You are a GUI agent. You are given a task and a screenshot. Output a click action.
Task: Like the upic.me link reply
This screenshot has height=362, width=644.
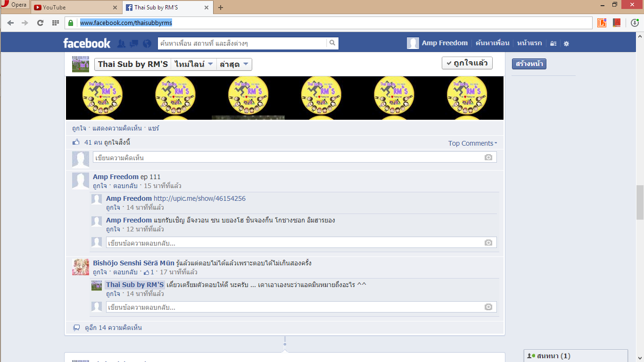pyautogui.click(x=113, y=207)
